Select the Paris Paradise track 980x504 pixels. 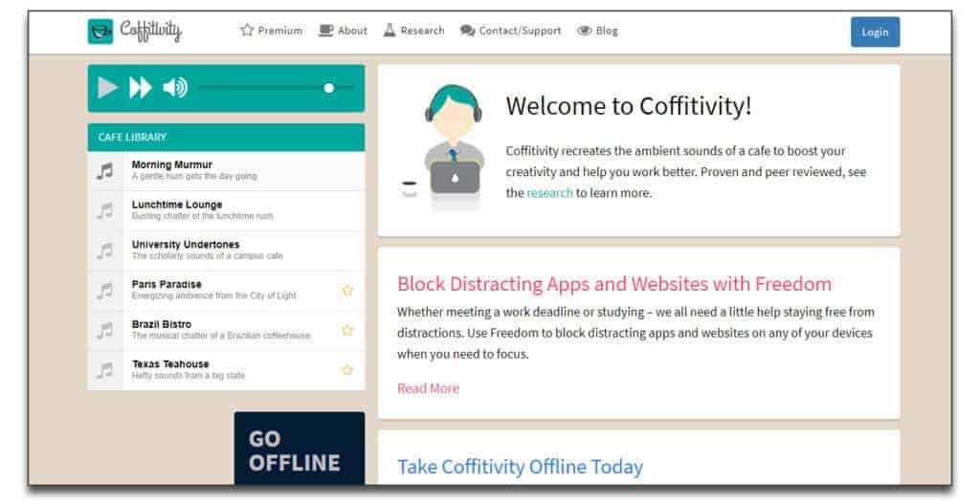pos(226,291)
